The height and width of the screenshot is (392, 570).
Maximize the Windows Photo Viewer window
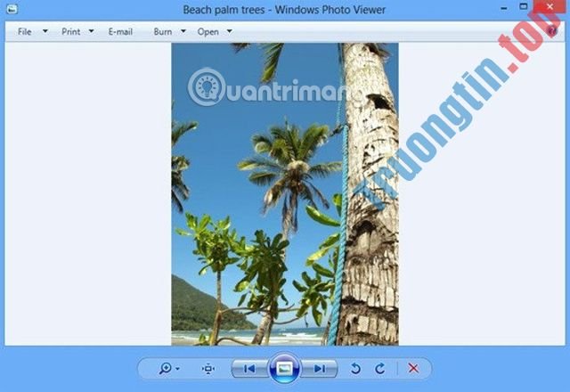(x=524, y=6)
